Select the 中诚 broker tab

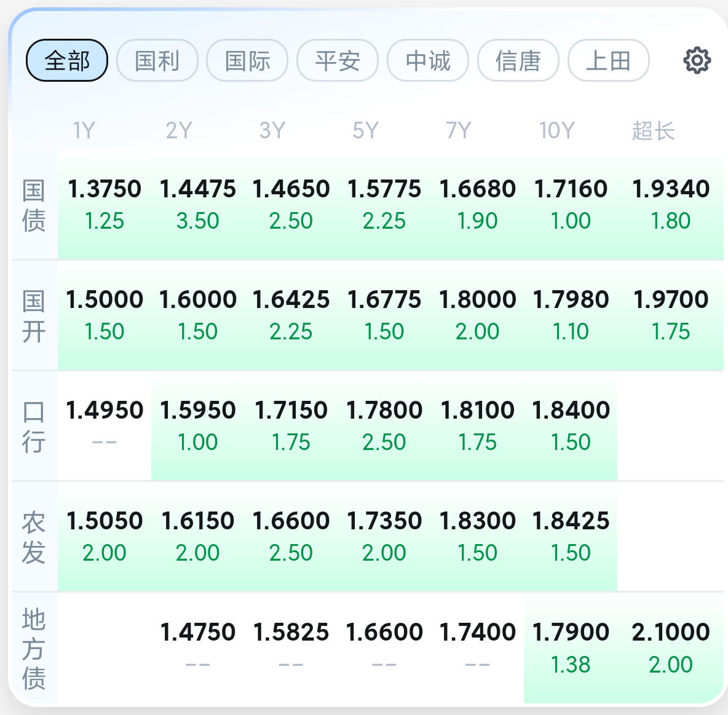pyautogui.click(x=428, y=60)
